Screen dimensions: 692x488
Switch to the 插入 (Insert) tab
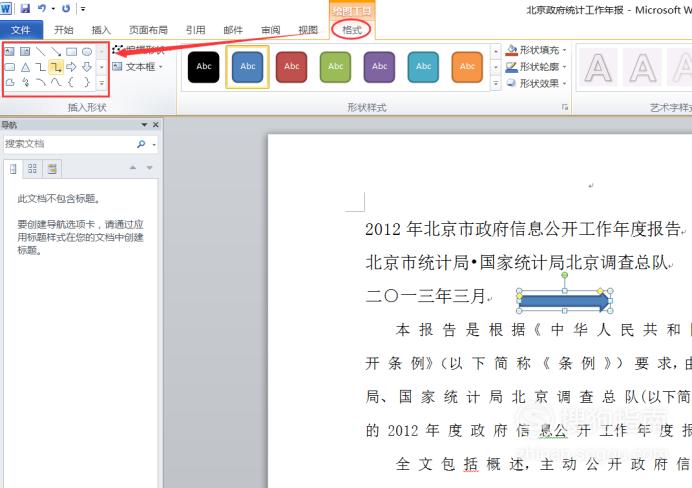(101, 30)
